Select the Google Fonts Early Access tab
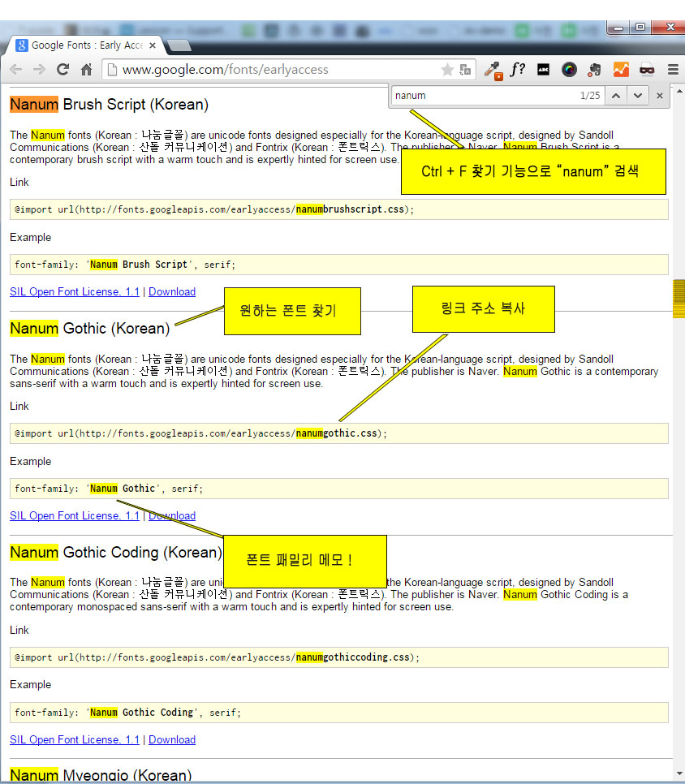The height and width of the screenshot is (784, 685). (80, 45)
